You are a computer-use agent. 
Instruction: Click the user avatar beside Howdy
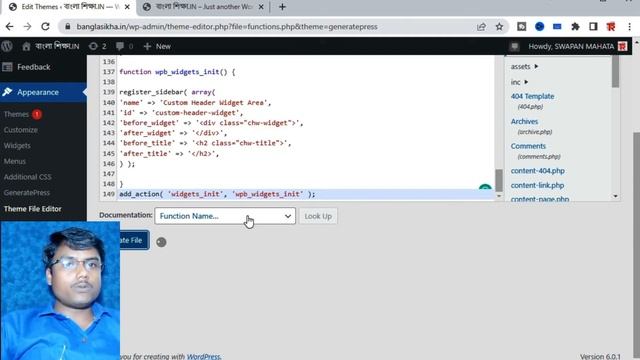(622, 46)
